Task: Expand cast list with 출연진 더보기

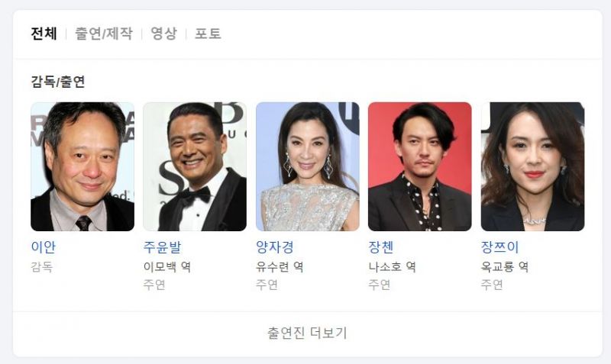Action: [x=308, y=333]
